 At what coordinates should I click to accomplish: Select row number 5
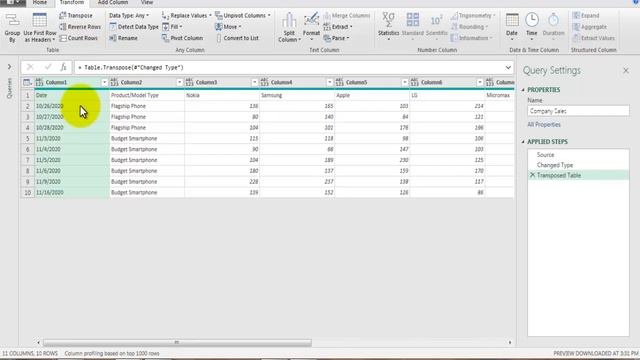point(27,138)
